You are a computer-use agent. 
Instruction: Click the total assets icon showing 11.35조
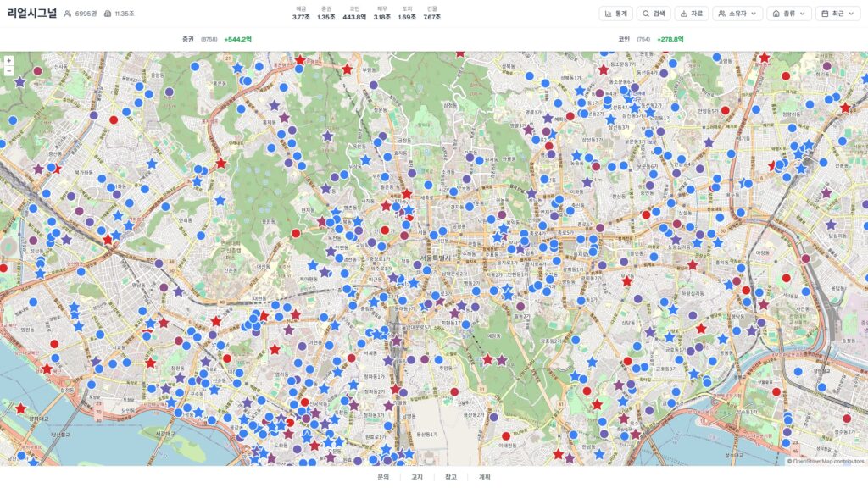108,14
